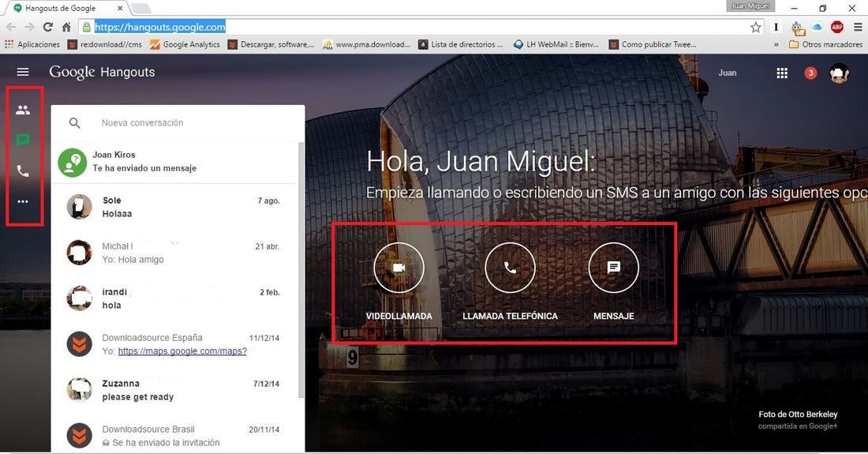Expand the bookmarks overflow chevron

776,44
